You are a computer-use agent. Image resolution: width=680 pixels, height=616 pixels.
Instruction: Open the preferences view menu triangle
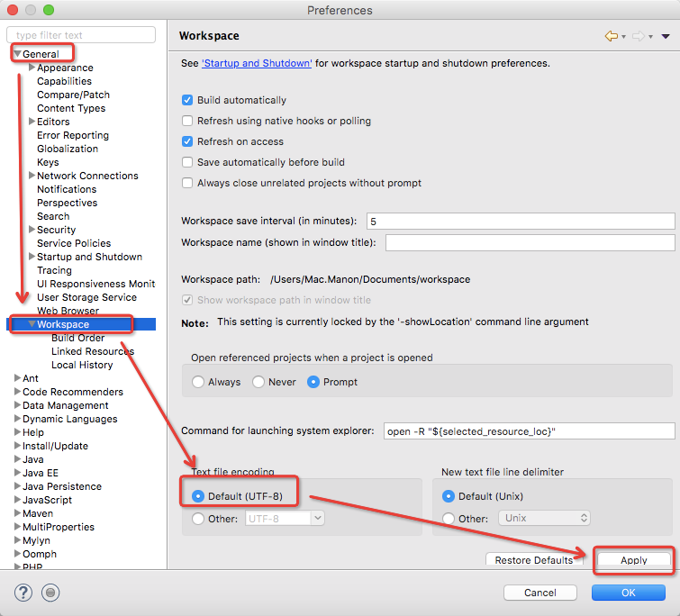tap(666, 36)
